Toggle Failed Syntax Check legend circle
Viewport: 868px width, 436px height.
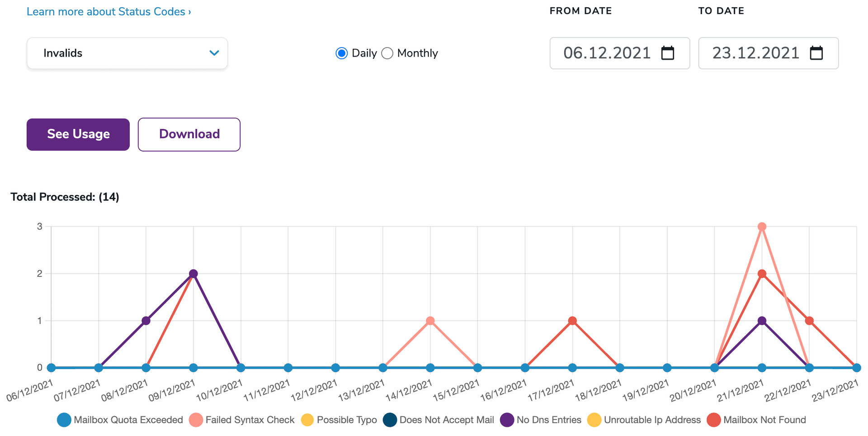[x=196, y=420]
